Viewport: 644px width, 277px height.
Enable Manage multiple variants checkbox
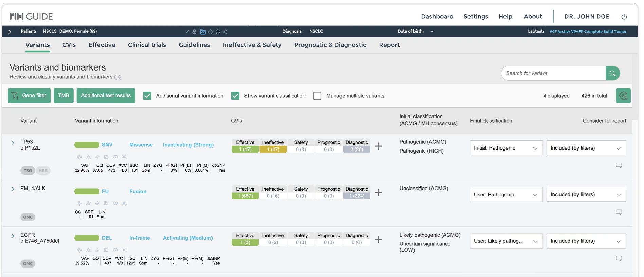coord(317,96)
